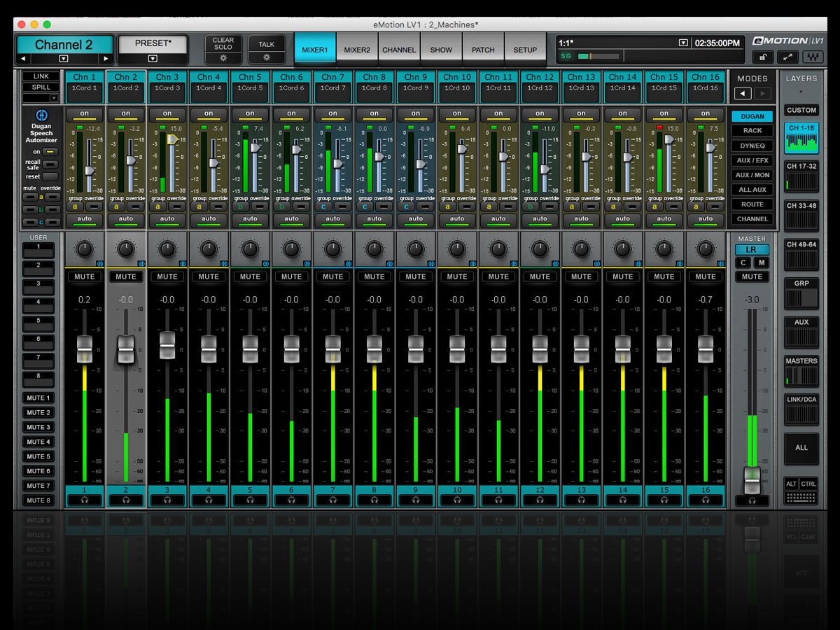Open the scene 1:1 dropdown arrow
Viewport: 840px width, 630px height.
click(683, 43)
